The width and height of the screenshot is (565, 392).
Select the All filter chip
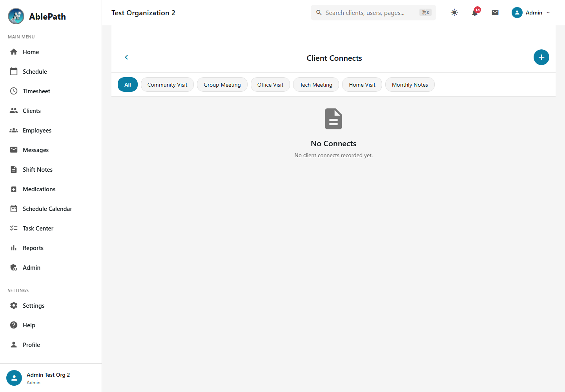tap(128, 85)
